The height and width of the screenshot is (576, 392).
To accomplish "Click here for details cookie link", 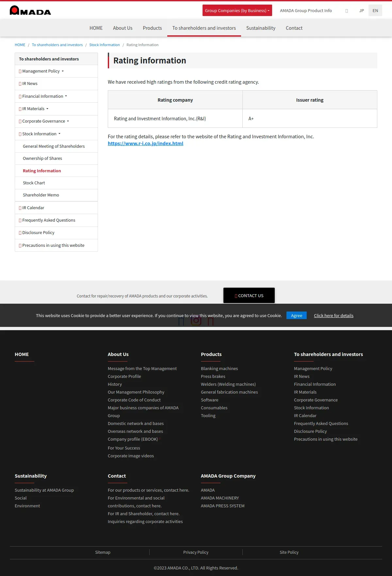I will pyautogui.click(x=334, y=315).
